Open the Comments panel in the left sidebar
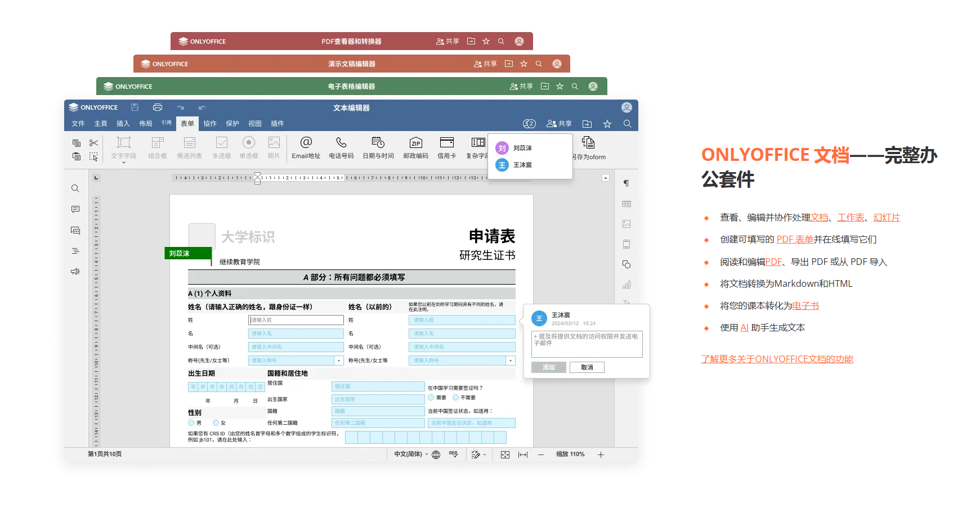This screenshot has height=513, width=980. 75,209
